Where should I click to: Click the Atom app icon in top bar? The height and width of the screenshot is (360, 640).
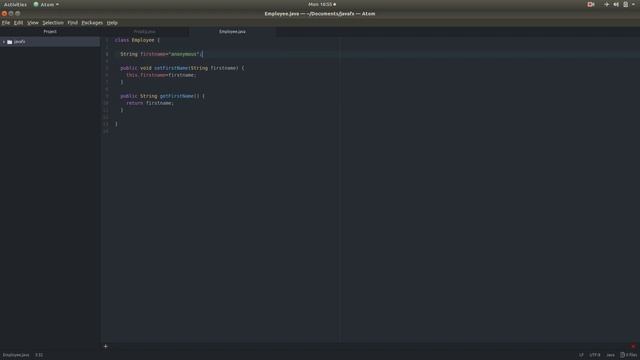click(36, 4)
